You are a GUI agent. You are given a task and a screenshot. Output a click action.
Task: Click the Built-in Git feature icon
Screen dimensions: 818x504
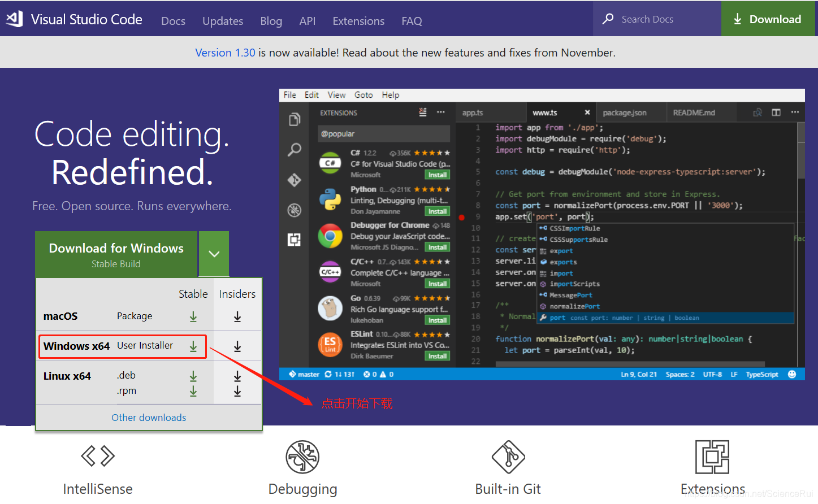508,457
